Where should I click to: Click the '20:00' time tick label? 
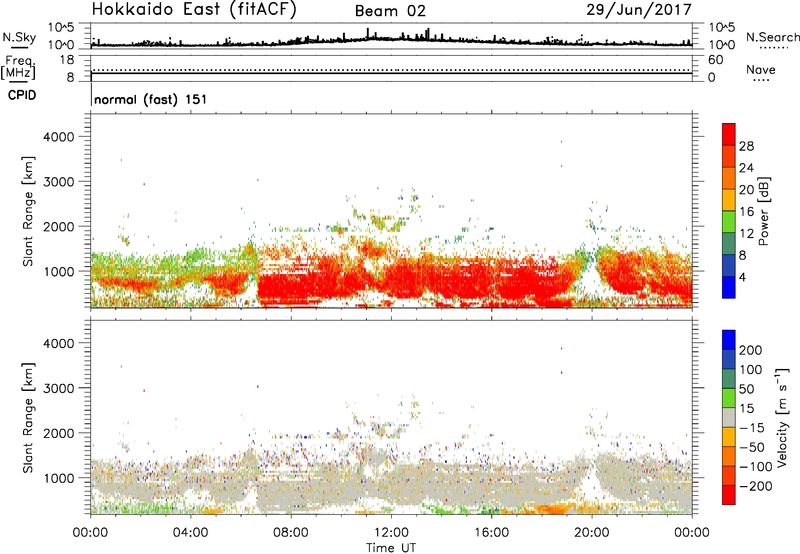point(591,533)
